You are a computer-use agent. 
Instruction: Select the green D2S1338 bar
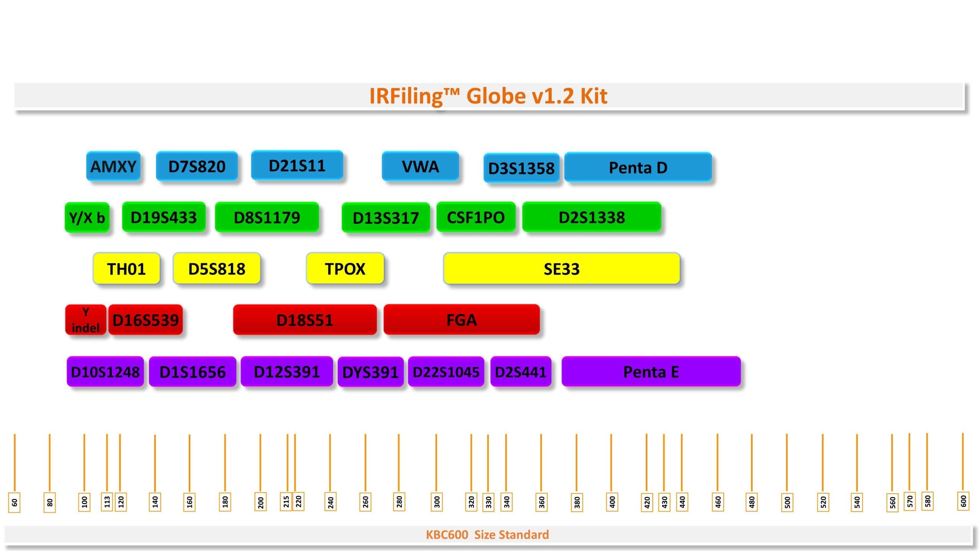(x=591, y=217)
